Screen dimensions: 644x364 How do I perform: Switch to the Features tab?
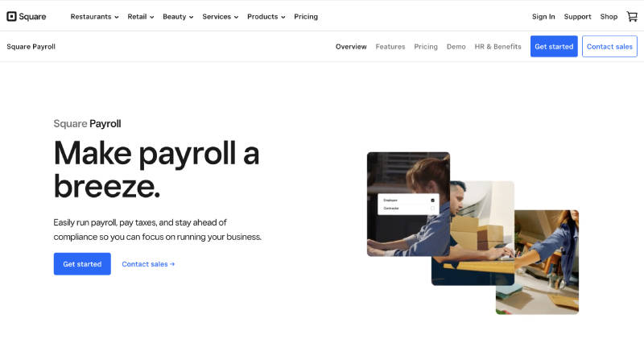[x=390, y=47]
